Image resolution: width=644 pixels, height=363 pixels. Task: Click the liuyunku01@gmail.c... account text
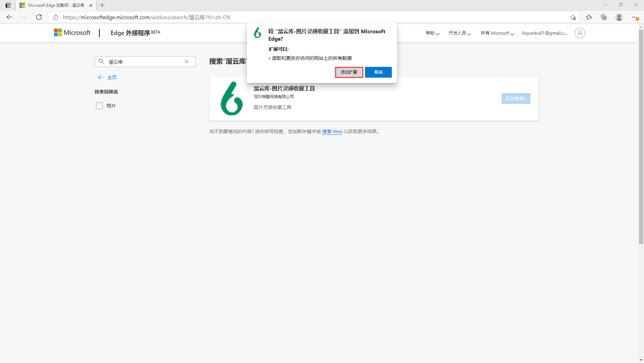545,33
